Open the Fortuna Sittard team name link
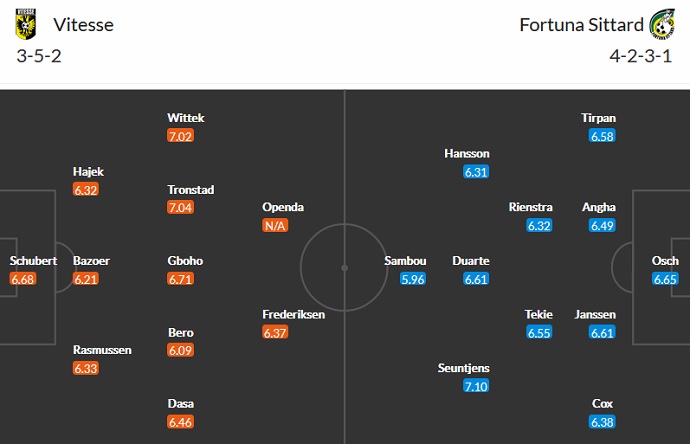Image resolution: width=690 pixels, height=444 pixels. tap(580, 25)
